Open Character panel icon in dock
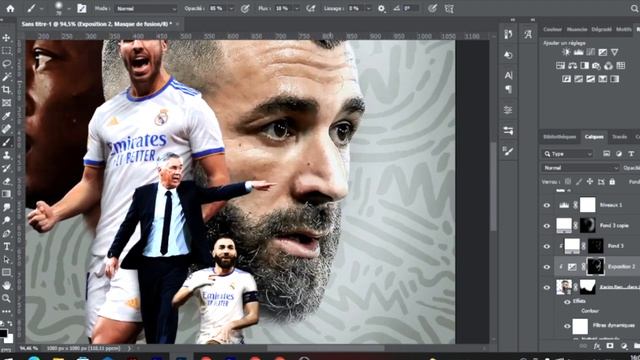The width and height of the screenshot is (640, 360). pos(508,75)
